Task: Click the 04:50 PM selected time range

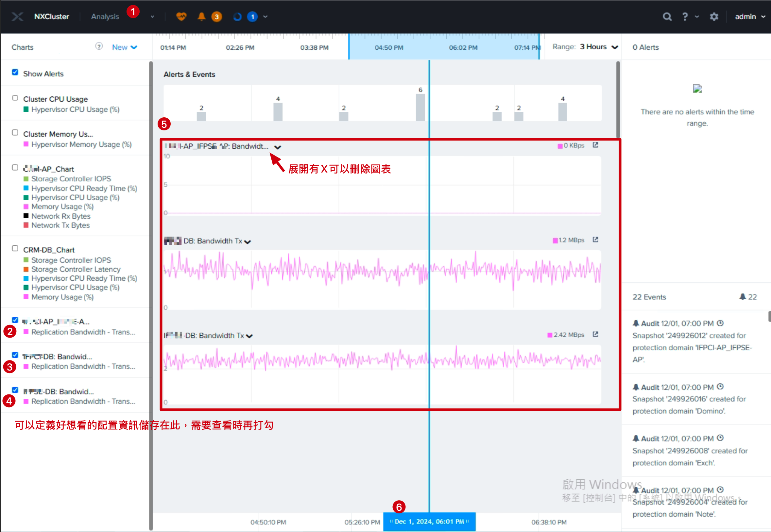Action: click(389, 47)
